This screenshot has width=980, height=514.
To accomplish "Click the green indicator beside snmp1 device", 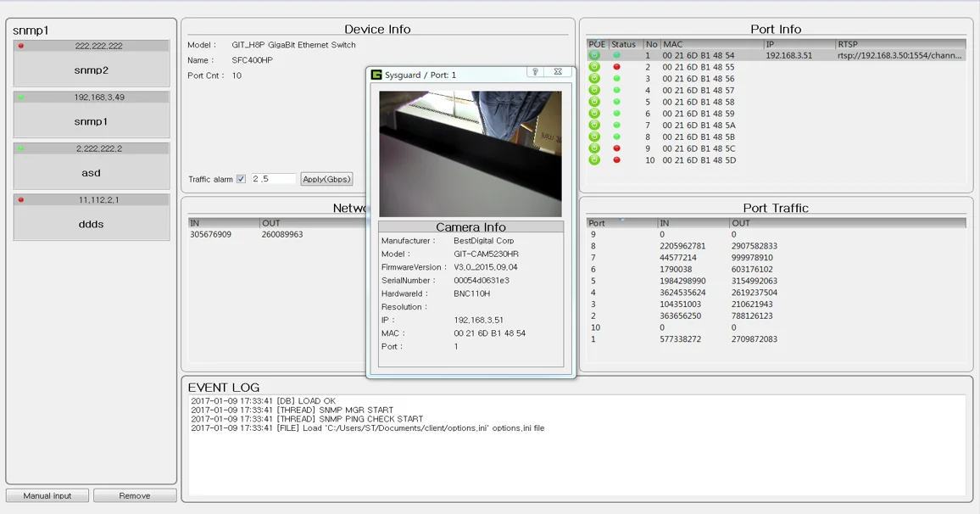I will click(19, 96).
